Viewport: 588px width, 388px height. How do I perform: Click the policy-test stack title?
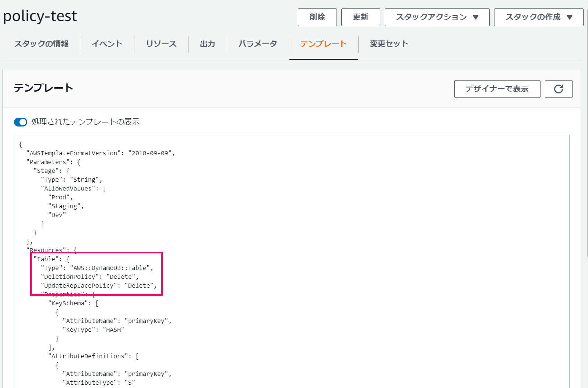pyautogui.click(x=40, y=16)
